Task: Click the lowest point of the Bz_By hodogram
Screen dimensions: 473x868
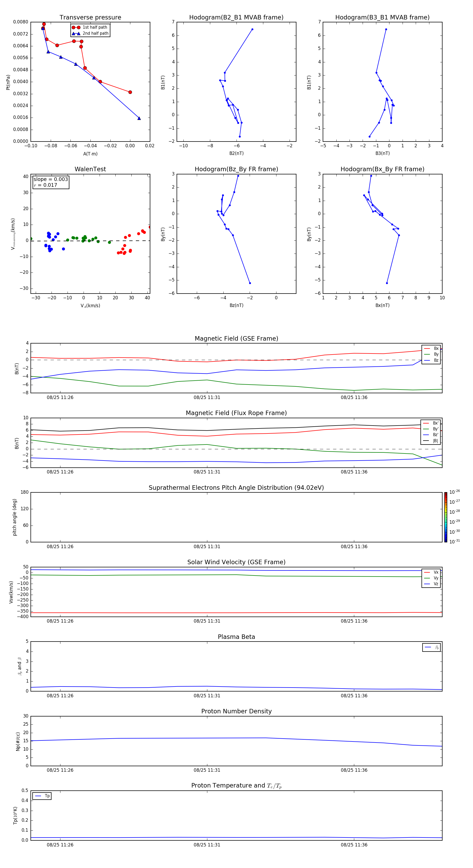Action: click(x=250, y=283)
